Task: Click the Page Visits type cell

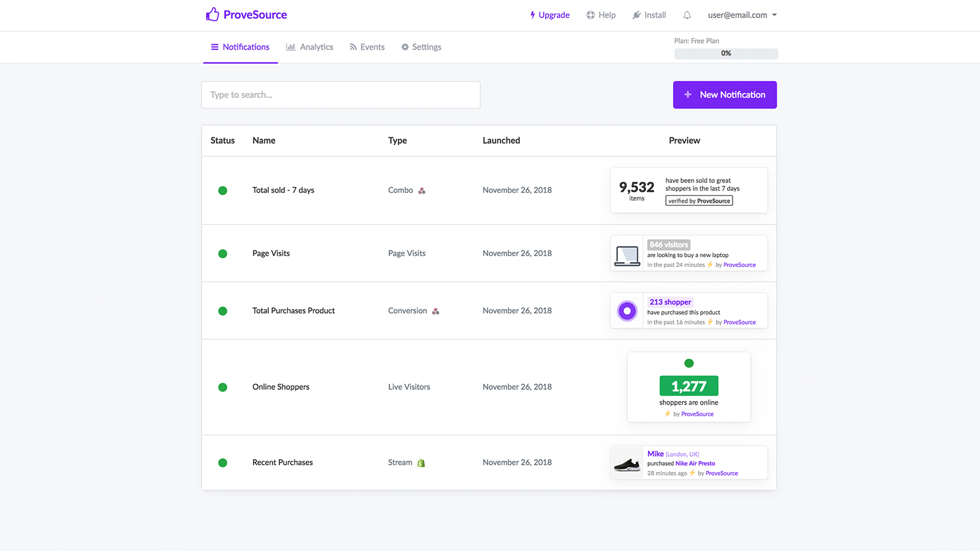Action: 407,253
